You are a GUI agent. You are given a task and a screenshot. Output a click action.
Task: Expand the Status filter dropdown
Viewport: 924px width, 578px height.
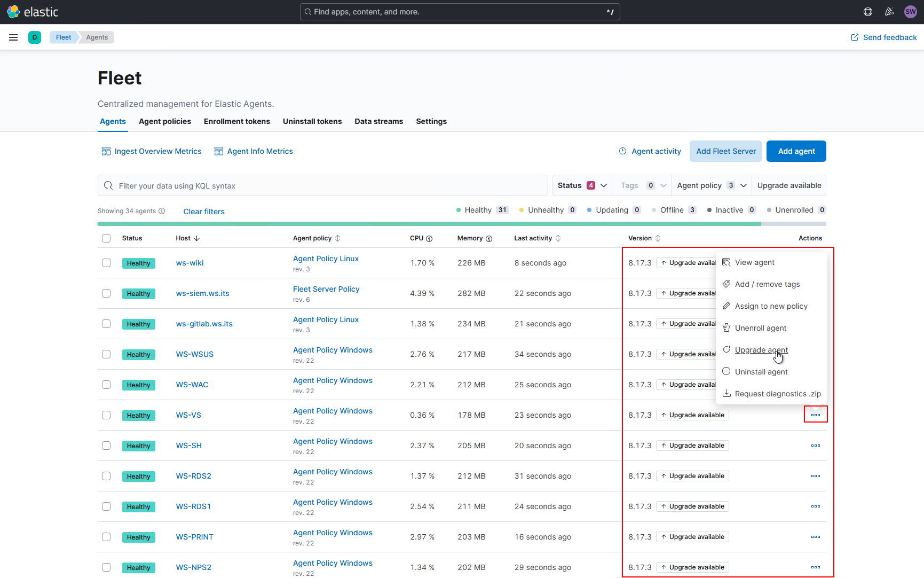point(582,185)
